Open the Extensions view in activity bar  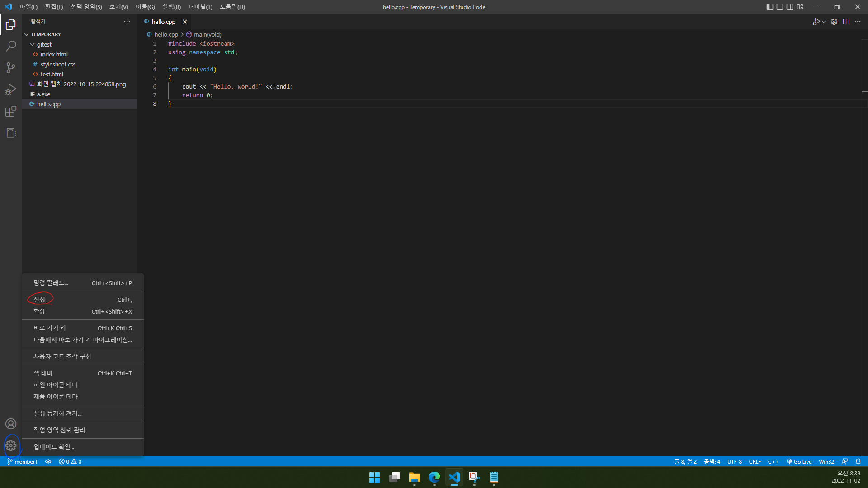pos(11,111)
